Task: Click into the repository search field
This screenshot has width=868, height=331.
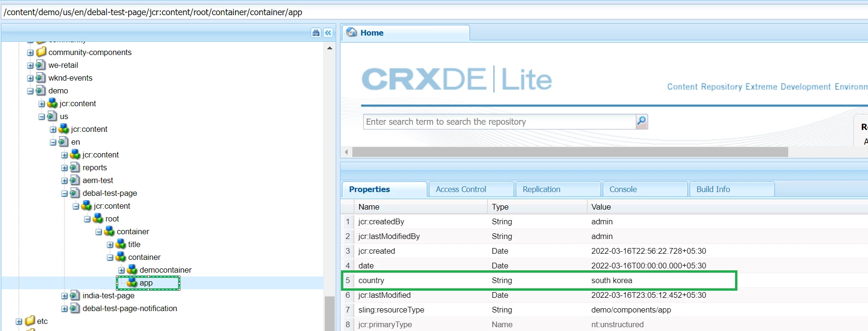Action: pyautogui.click(x=500, y=121)
